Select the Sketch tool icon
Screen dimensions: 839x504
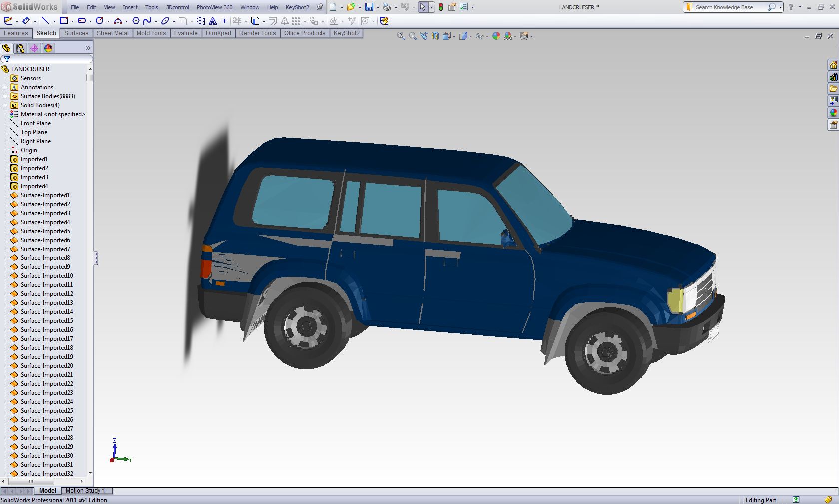tap(8, 21)
